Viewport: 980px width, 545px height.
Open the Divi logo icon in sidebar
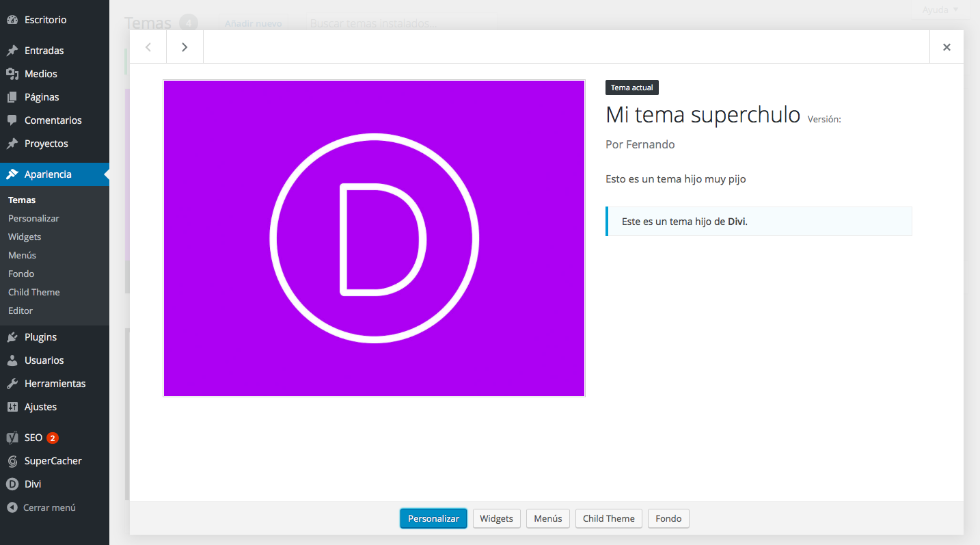click(12, 484)
